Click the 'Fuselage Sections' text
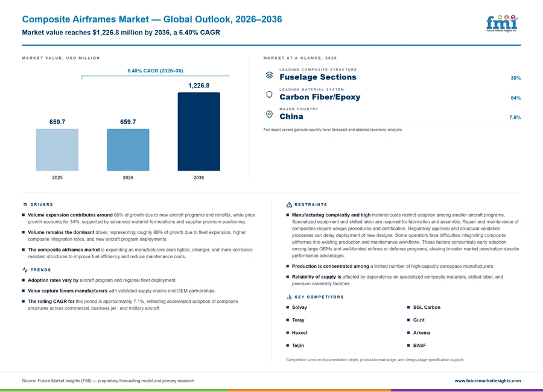The image size is (543, 392). pos(318,77)
